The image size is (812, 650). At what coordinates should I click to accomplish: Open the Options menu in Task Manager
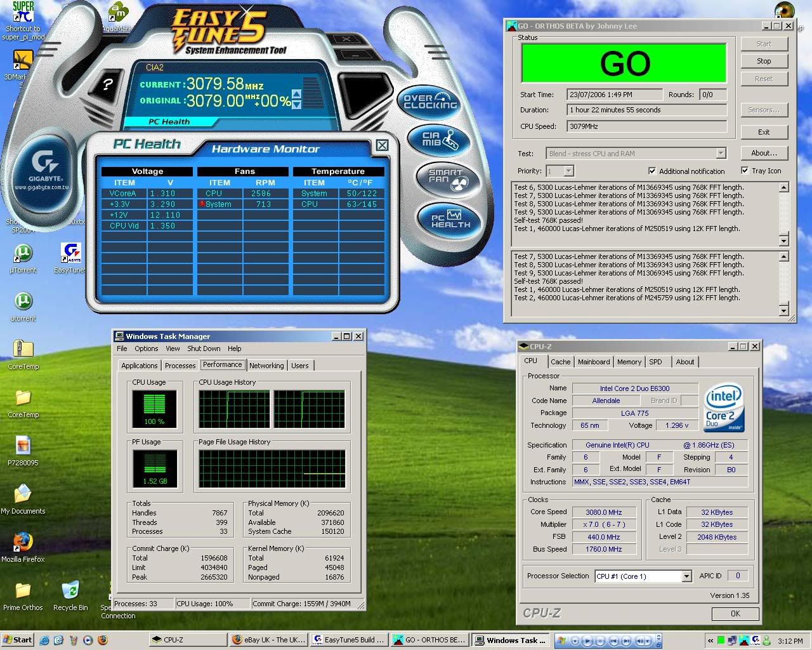[x=146, y=348]
